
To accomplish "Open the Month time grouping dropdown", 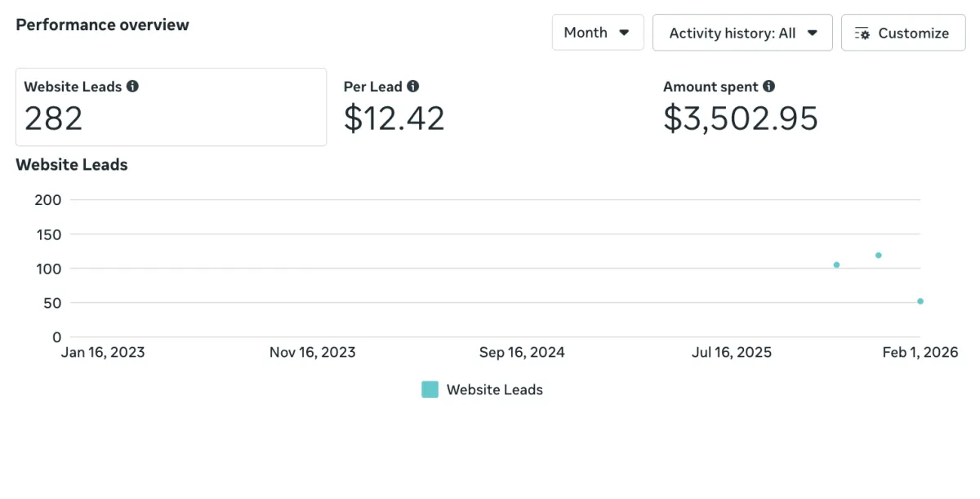I will click(x=597, y=33).
